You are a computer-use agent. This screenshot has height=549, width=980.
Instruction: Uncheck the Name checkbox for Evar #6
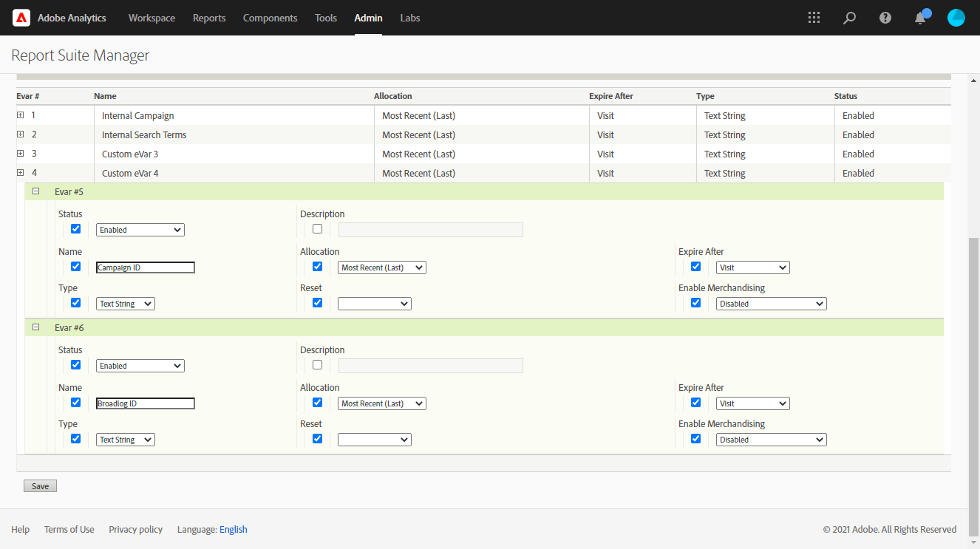point(75,403)
